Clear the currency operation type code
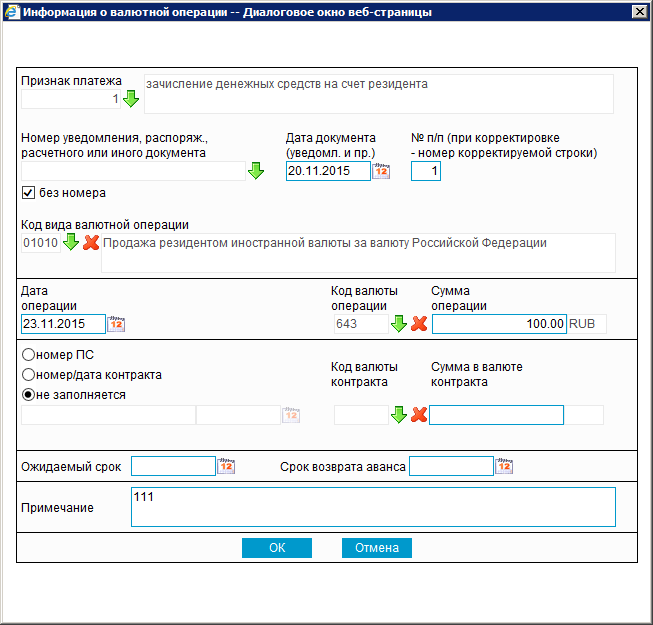 [x=91, y=243]
